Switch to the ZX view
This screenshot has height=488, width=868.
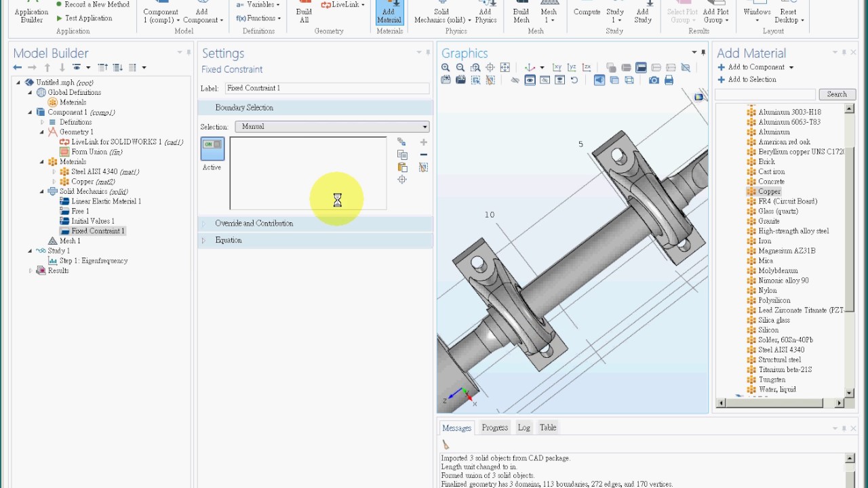click(x=587, y=67)
